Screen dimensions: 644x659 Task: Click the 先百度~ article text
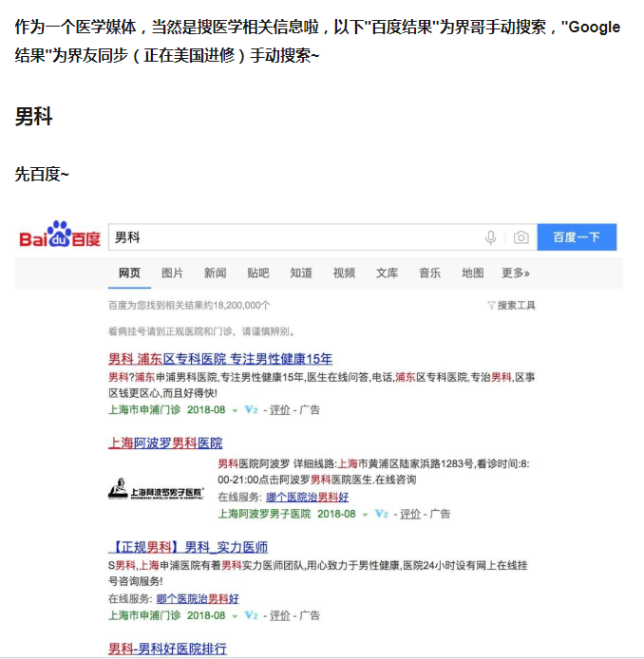point(42,174)
